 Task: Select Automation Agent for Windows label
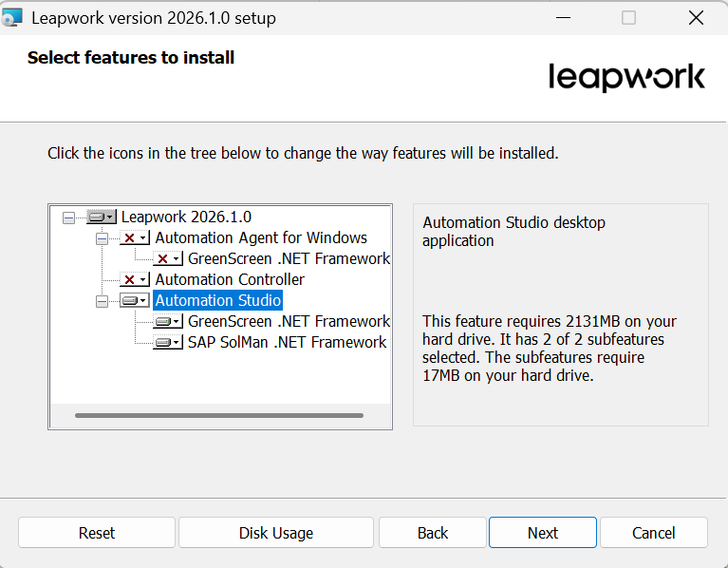pyautogui.click(x=261, y=237)
